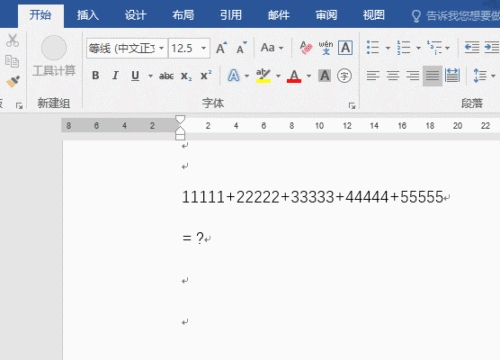The width and height of the screenshot is (500, 360).
Task: Select the Cut scissors icon
Action: [13, 40]
